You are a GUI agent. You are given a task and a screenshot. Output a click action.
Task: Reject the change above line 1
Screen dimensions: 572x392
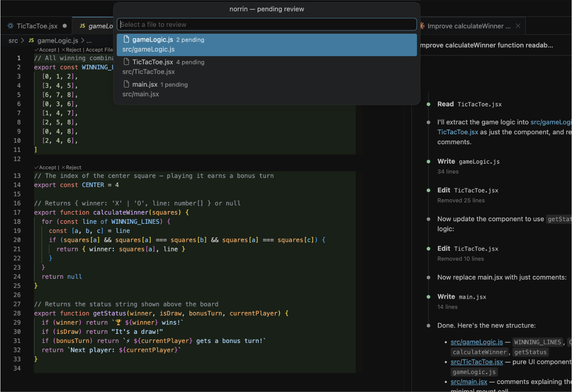71,50
